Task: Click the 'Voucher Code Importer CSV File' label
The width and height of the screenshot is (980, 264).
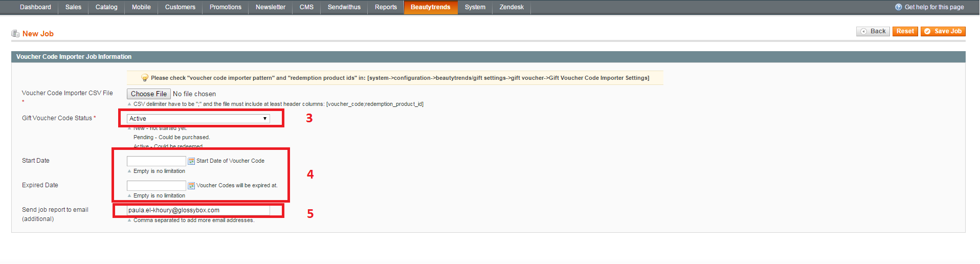Action: (68, 93)
